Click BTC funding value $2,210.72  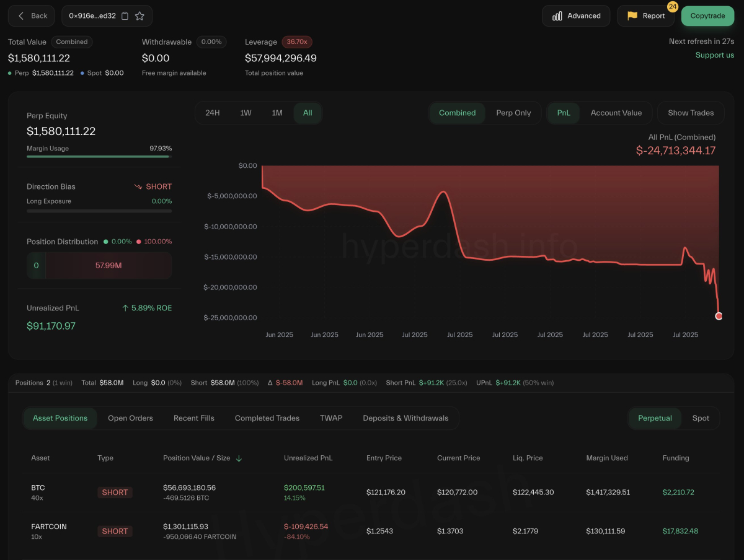click(x=678, y=492)
